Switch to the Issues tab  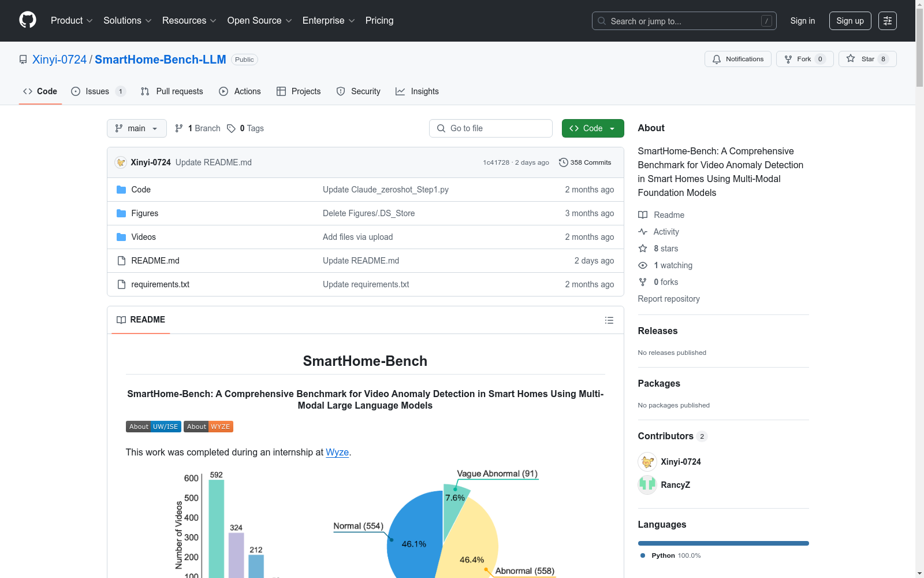[98, 91]
